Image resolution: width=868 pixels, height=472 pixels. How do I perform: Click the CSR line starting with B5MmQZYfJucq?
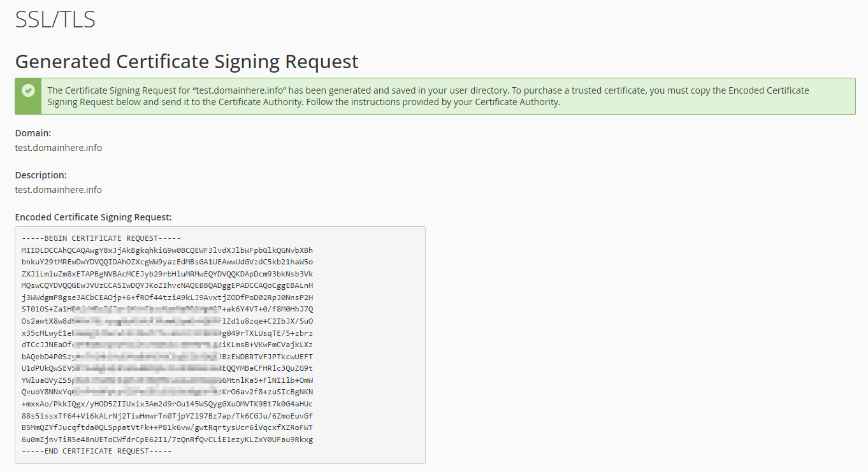(x=167, y=427)
